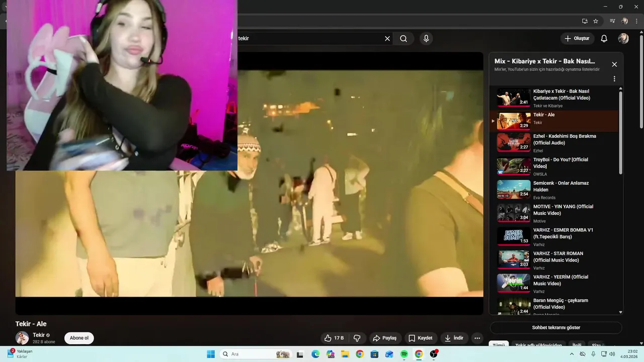Open Spotify from the taskbar
This screenshot has width=644, height=362.
coord(404,354)
